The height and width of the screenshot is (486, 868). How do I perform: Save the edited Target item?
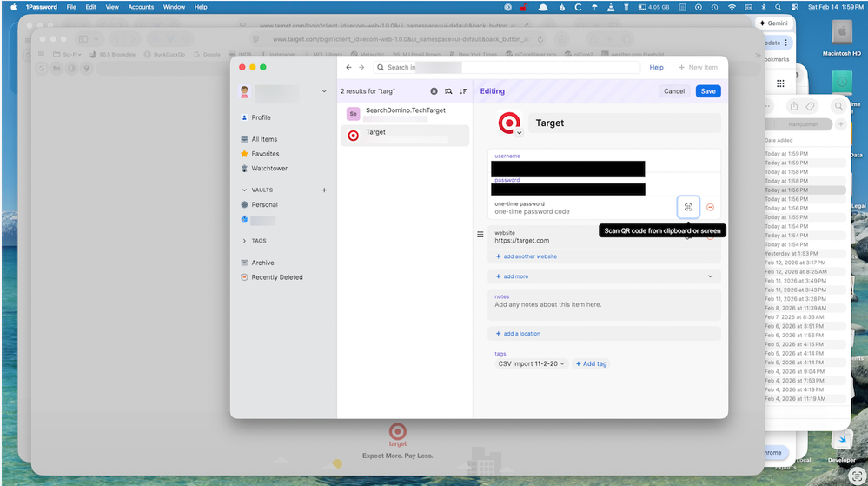point(707,91)
